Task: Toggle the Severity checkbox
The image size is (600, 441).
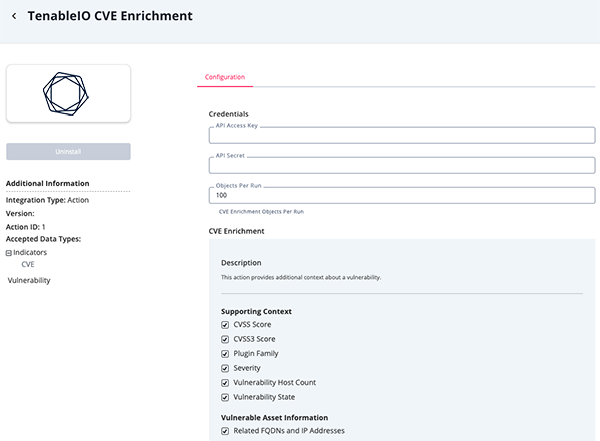Action: [x=225, y=369]
